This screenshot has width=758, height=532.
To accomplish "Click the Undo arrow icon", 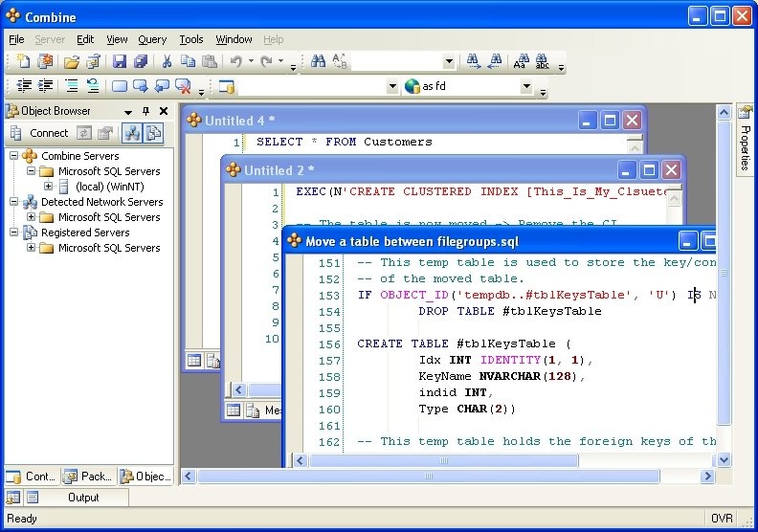I will pos(235,62).
